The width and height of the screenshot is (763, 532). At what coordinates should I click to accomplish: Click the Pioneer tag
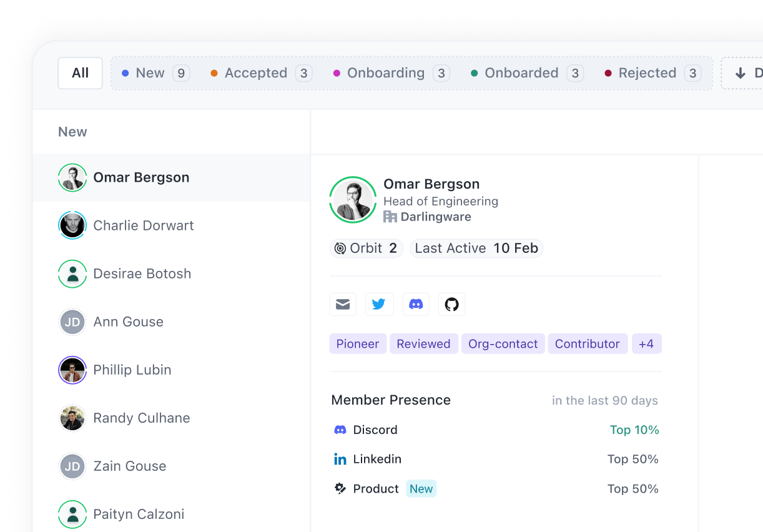tap(358, 344)
